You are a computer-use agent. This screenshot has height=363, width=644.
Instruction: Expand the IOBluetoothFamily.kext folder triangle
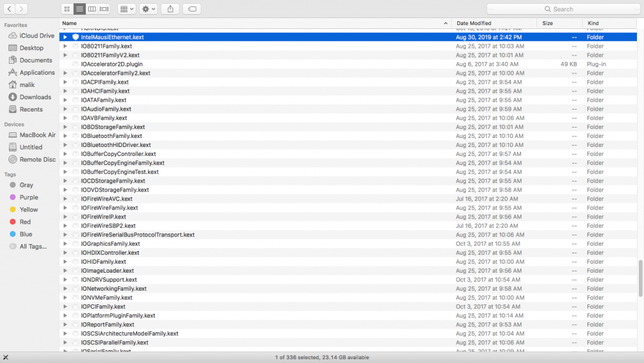tap(65, 137)
